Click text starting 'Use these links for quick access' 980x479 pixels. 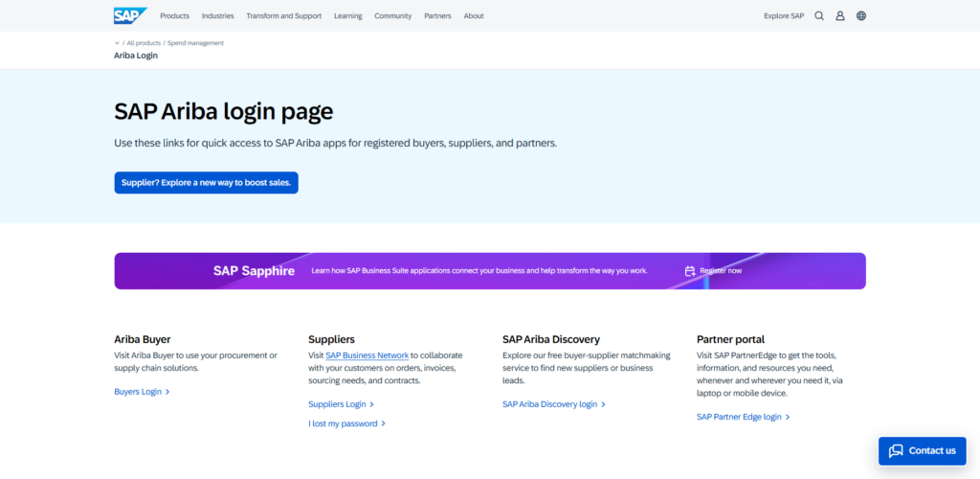(335, 143)
